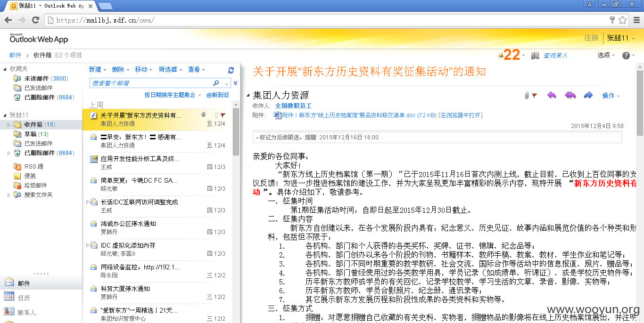Open the 选项 options dropdown
The image size is (644, 323).
[x=606, y=56]
